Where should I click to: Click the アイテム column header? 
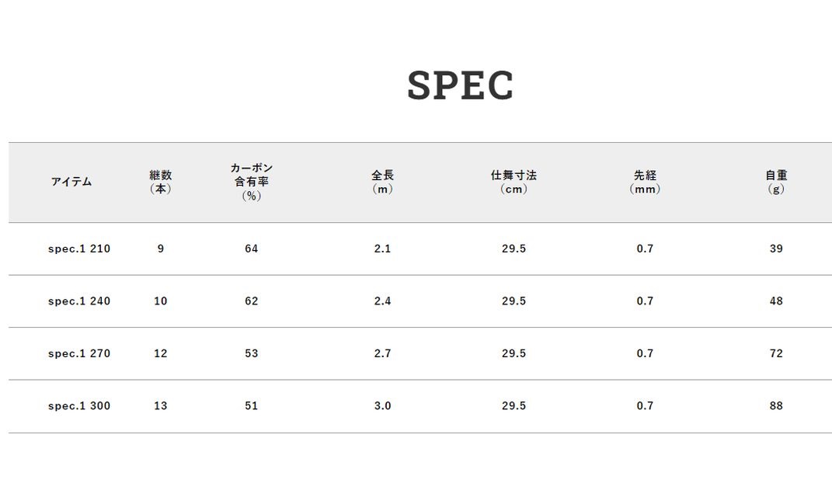(71, 182)
